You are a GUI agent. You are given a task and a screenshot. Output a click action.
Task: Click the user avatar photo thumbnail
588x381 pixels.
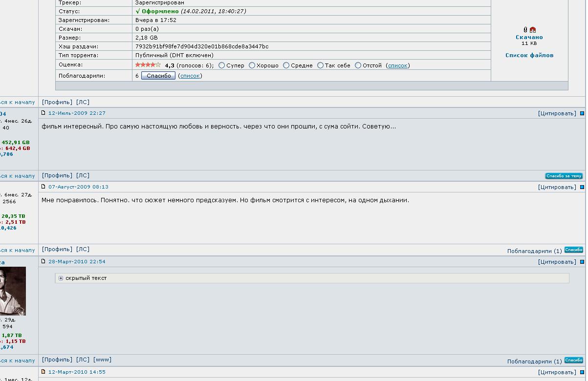point(13,291)
